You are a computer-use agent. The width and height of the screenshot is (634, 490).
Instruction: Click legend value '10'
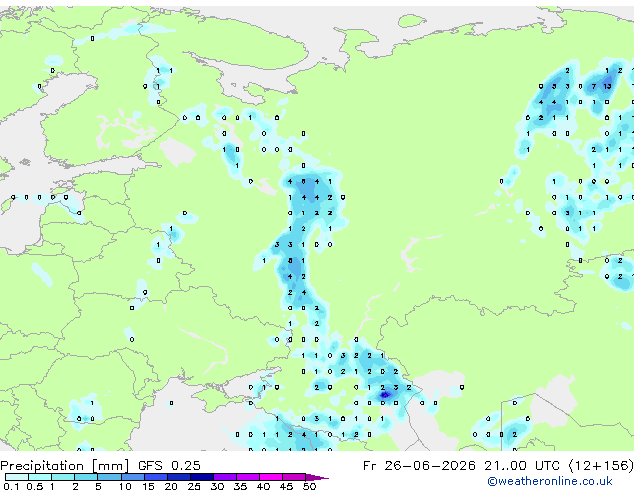(x=125, y=486)
